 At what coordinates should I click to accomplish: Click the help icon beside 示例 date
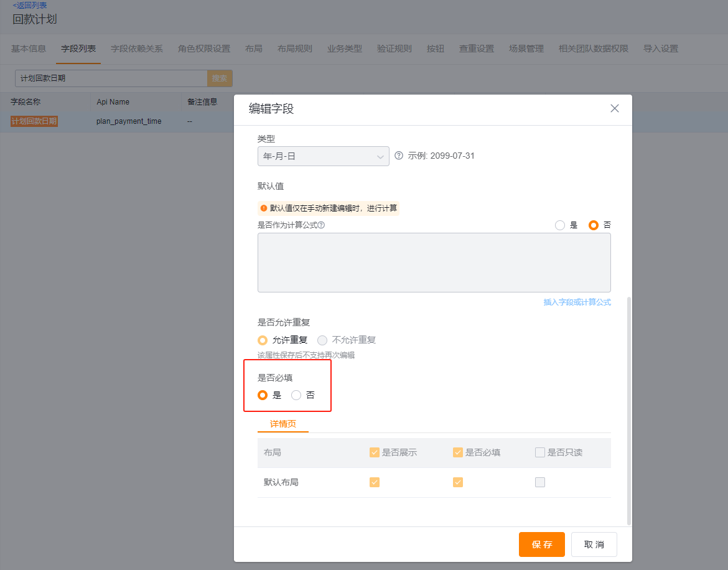click(x=399, y=156)
